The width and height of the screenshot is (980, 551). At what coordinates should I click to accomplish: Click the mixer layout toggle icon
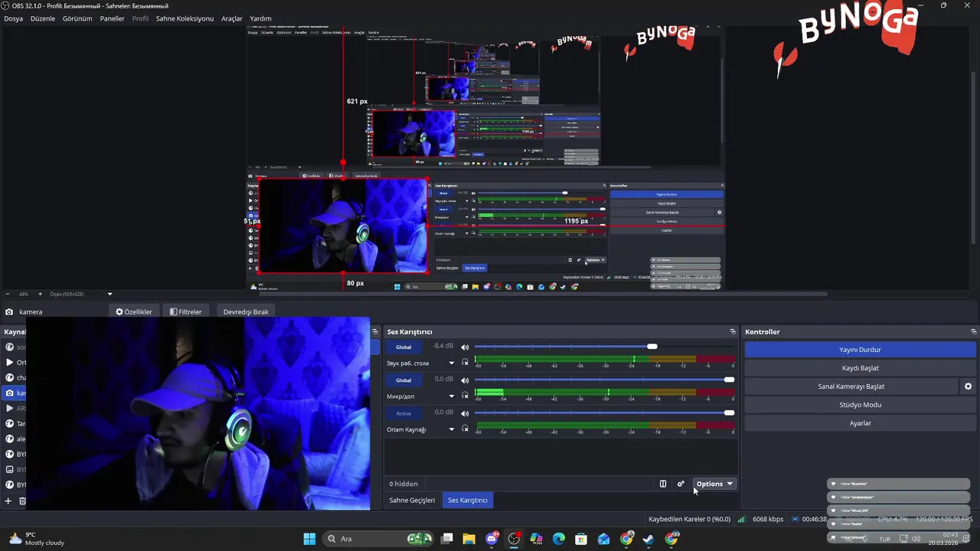tap(663, 484)
